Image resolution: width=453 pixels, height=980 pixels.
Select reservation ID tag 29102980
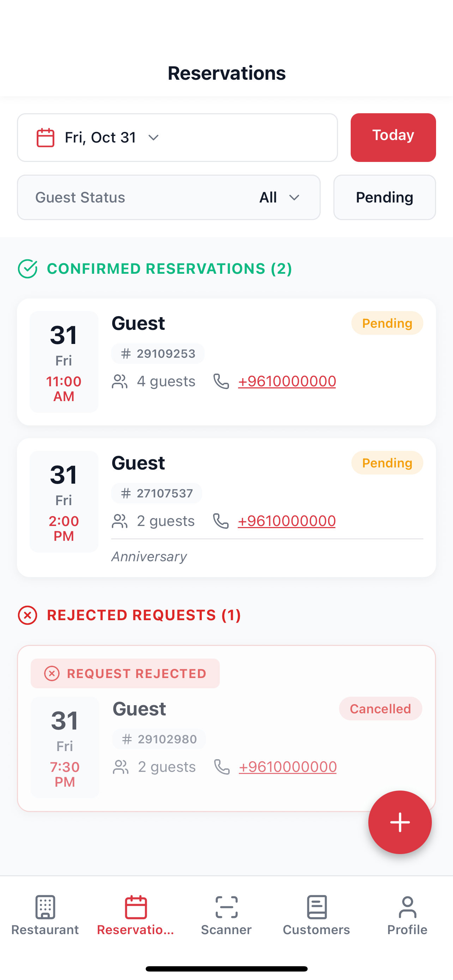pyautogui.click(x=159, y=739)
